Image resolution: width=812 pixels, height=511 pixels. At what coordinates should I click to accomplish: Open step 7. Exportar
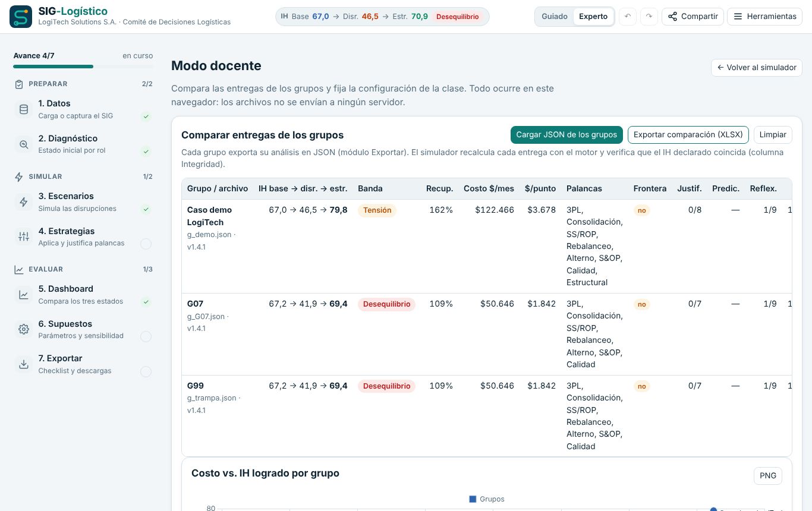point(83,364)
